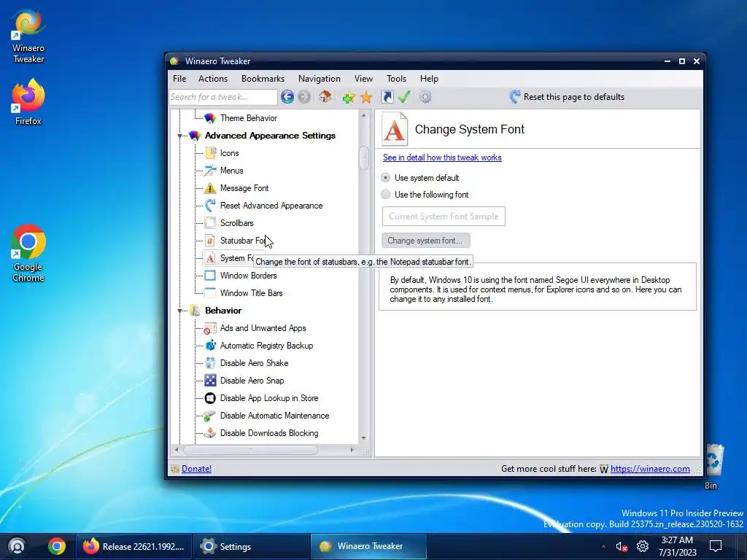Viewport: 747px width, 560px height.
Task: Open Winaero Tweaker desktop shortcut
Action: point(28,36)
